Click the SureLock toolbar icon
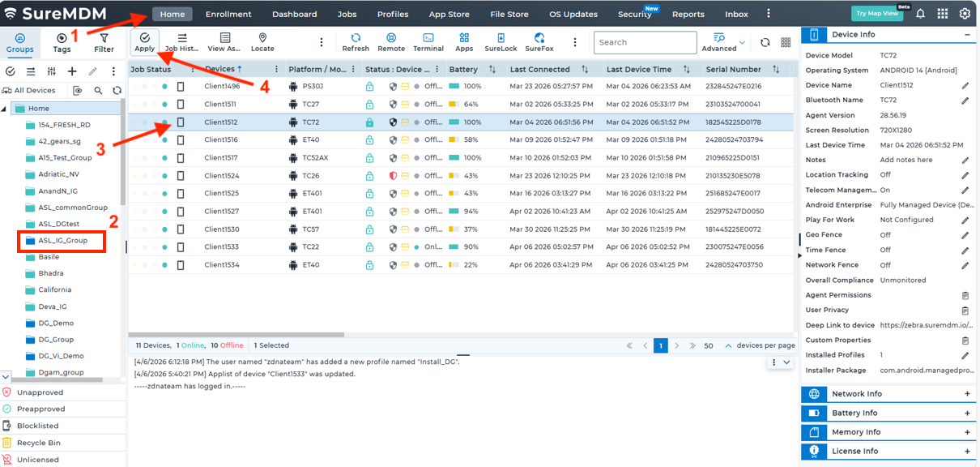The image size is (980, 467). pos(501,42)
